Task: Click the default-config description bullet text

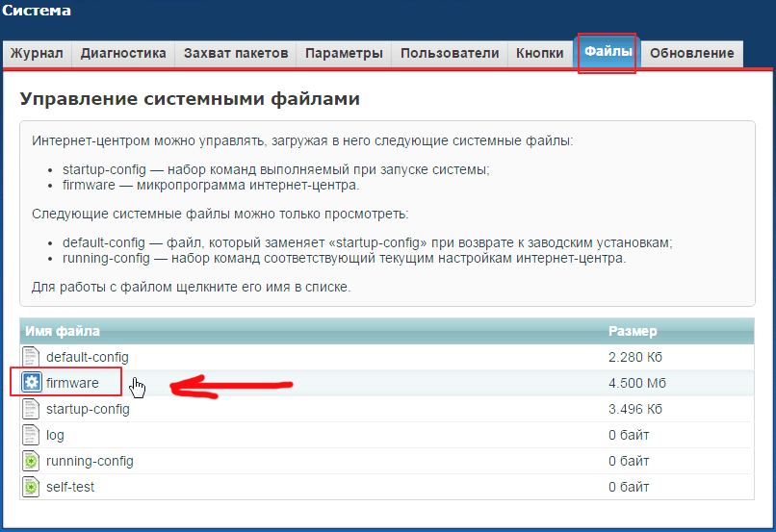Action: (367, 242)
